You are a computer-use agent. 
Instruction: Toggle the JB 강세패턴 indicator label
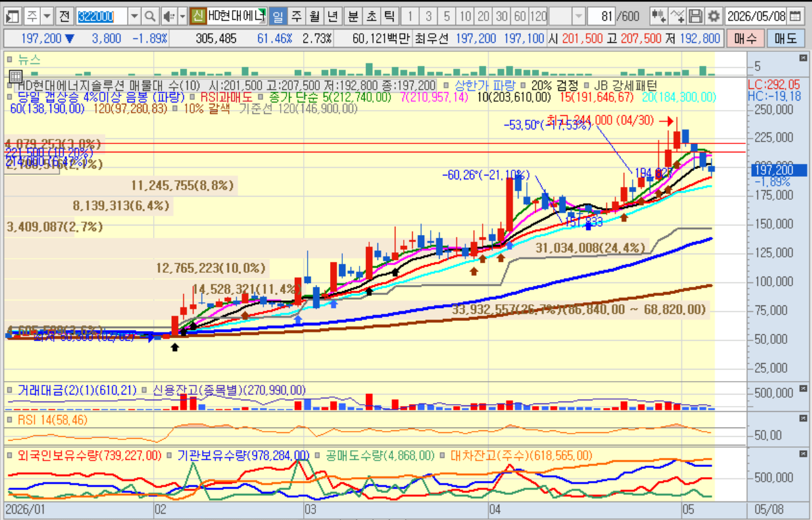(x=626, y=85)
